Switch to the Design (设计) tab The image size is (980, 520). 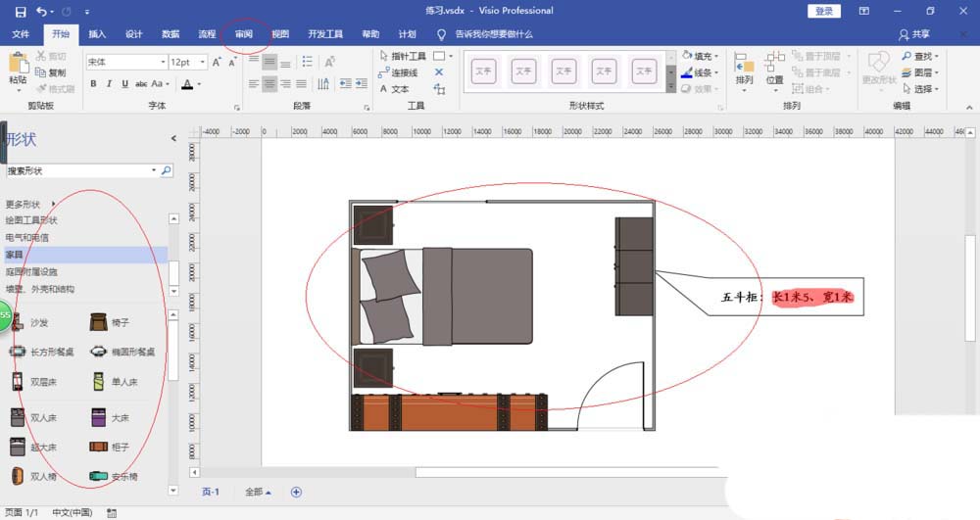click(133, 34)
